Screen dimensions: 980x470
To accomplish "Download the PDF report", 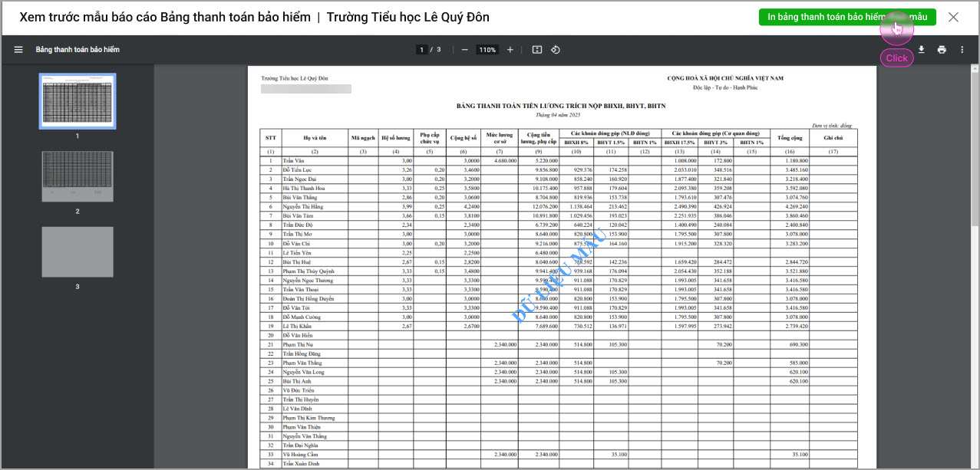I will [921, 50].
